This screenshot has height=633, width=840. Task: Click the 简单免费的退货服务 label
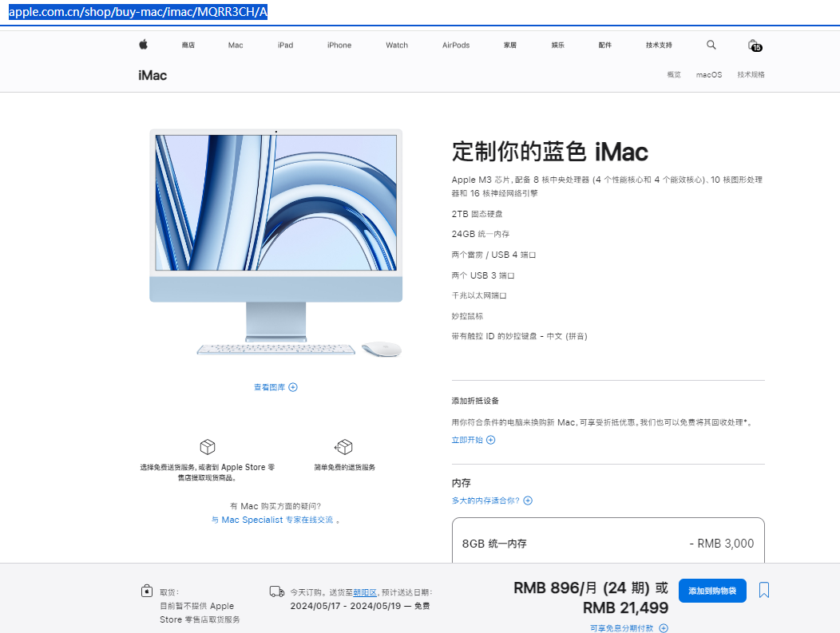pyautogui.click(x=344, y=467)
